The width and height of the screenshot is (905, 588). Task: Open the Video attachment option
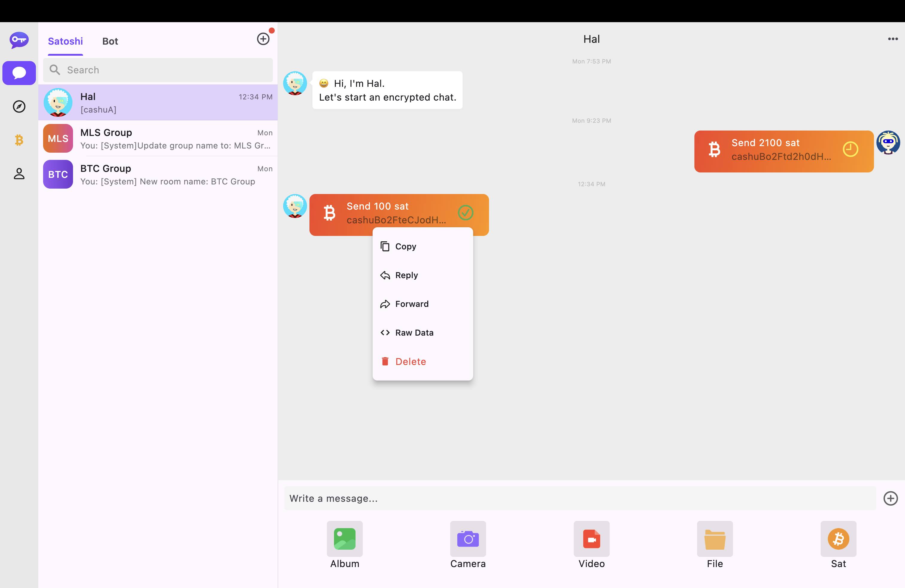coord(591,539)
